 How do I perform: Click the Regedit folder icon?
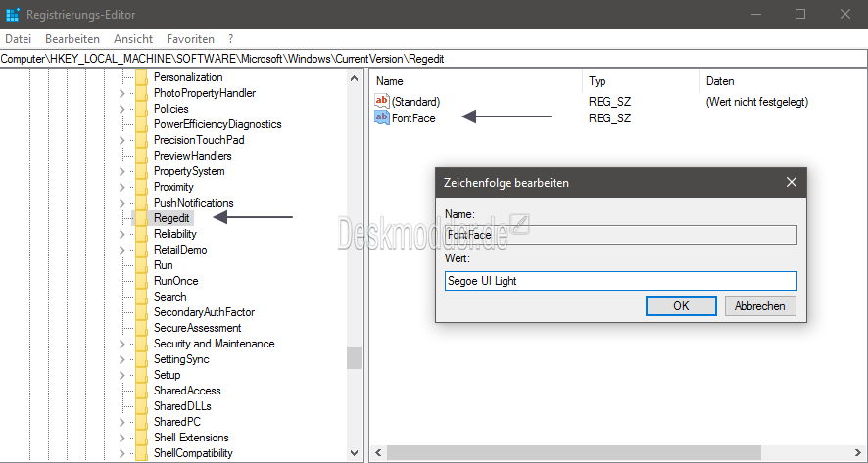point(142,218)
